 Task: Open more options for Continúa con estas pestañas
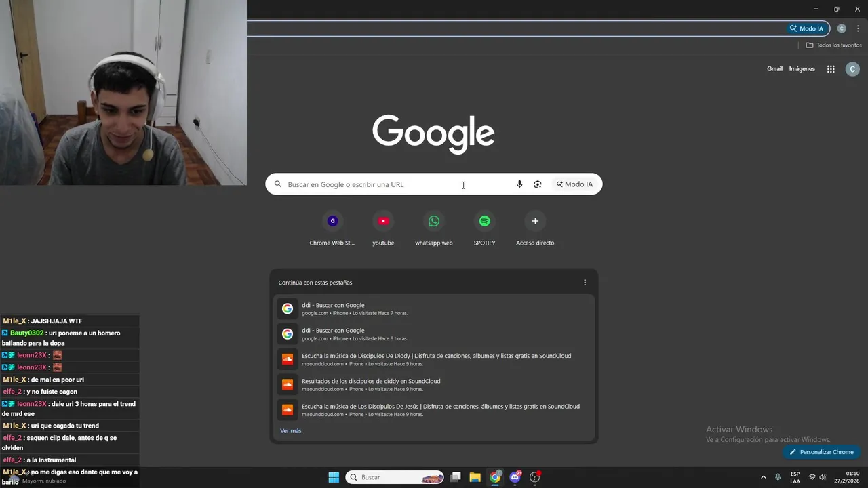(585, 283)
